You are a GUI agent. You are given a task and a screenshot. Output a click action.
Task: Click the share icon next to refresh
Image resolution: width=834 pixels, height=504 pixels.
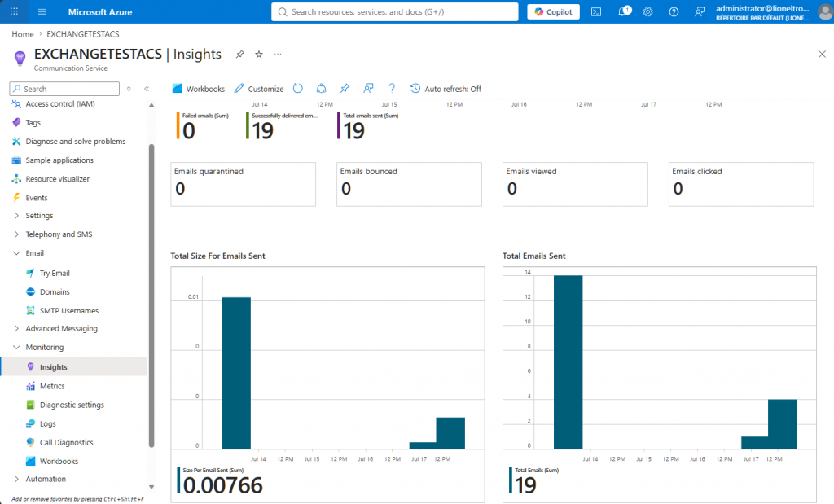tap(321, 88)
